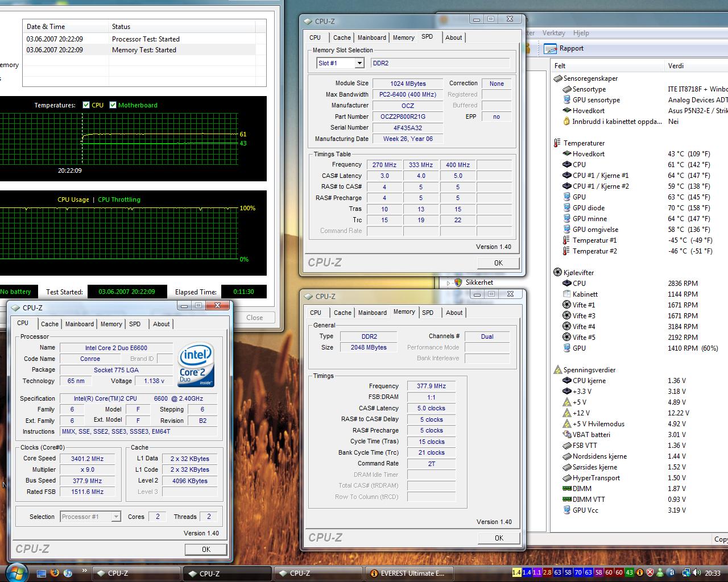Open the volume speaker tray icon
Screen dimensions: 728x582
click(697, 573)
